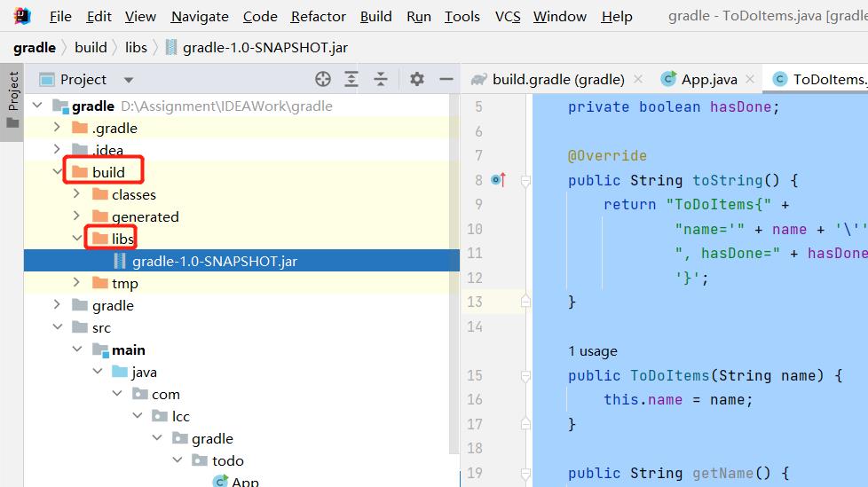The width and height of the screenshot is (868, 487).
Task: Expand the .gradle folder
Action: [57, 127]
